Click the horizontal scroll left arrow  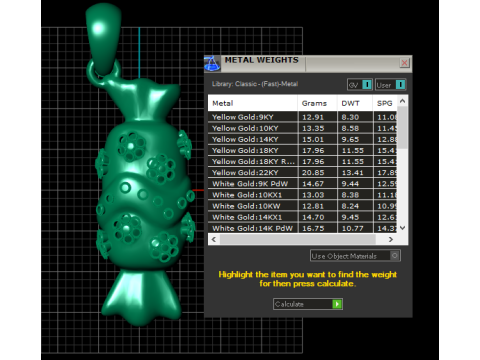tap(214, 239)
